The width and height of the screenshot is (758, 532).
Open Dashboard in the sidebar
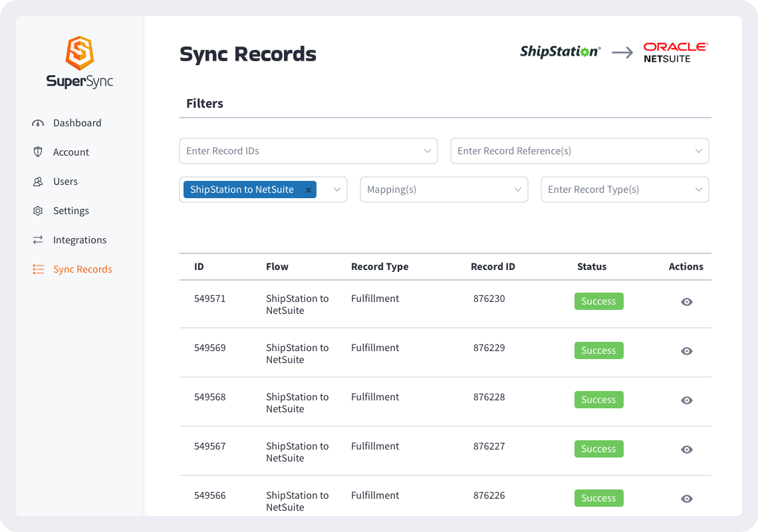77,123
